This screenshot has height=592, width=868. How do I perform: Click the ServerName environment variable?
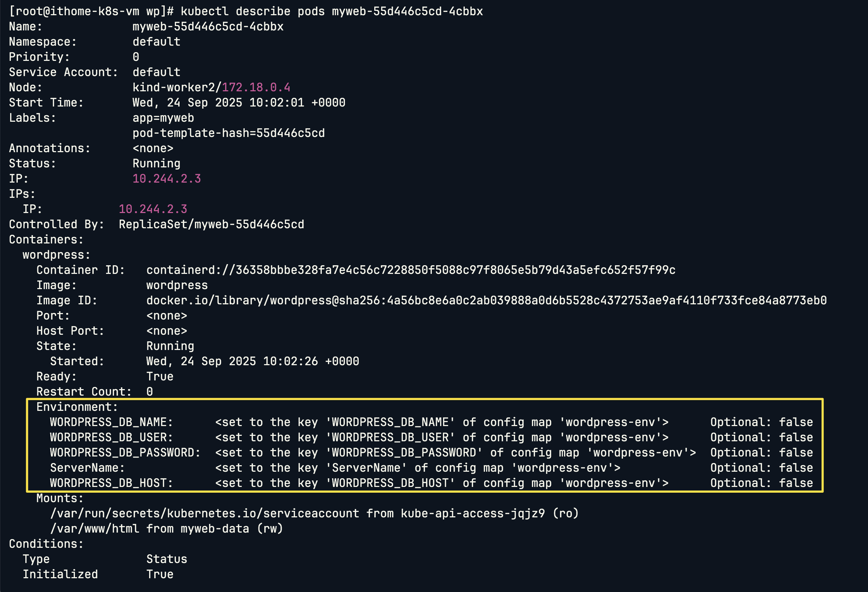click(87, 468)
